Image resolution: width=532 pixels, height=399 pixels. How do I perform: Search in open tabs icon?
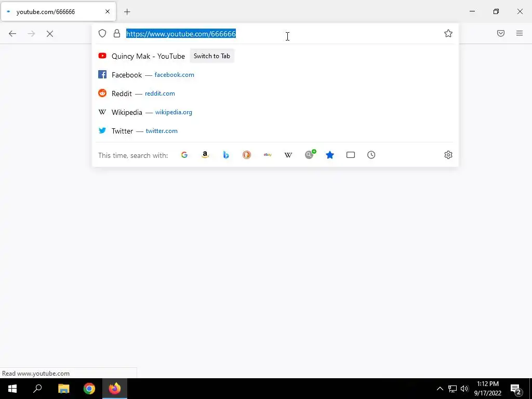pos(351,155)
